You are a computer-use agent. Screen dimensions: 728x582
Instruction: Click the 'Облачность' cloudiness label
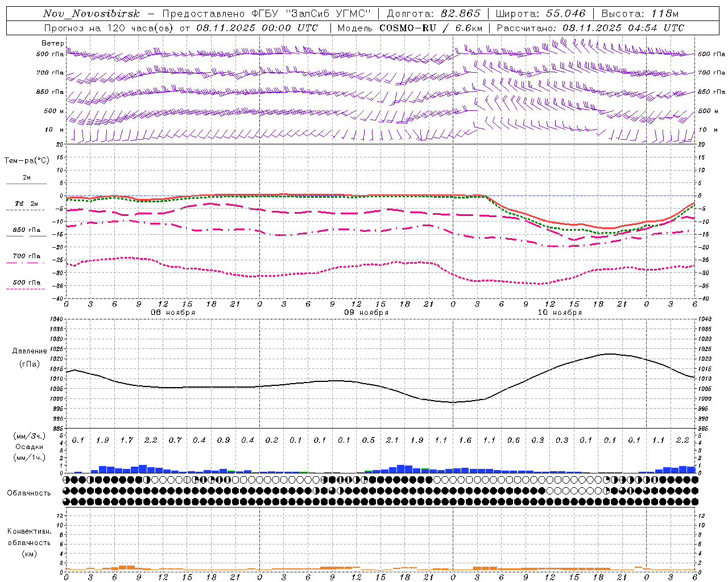coord(28,493)
